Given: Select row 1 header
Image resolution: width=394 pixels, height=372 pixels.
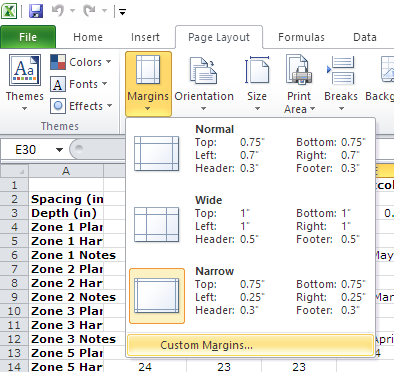Looking at the screenshot, I should [14, 185].
